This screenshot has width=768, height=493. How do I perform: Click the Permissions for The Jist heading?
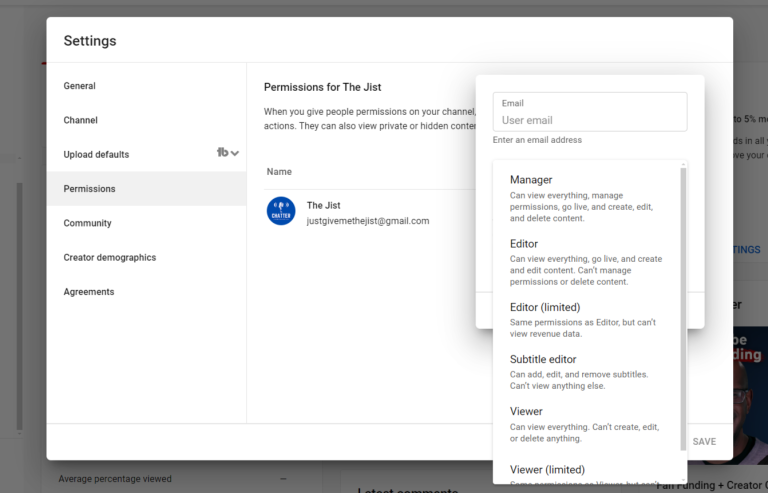[322, 87]
